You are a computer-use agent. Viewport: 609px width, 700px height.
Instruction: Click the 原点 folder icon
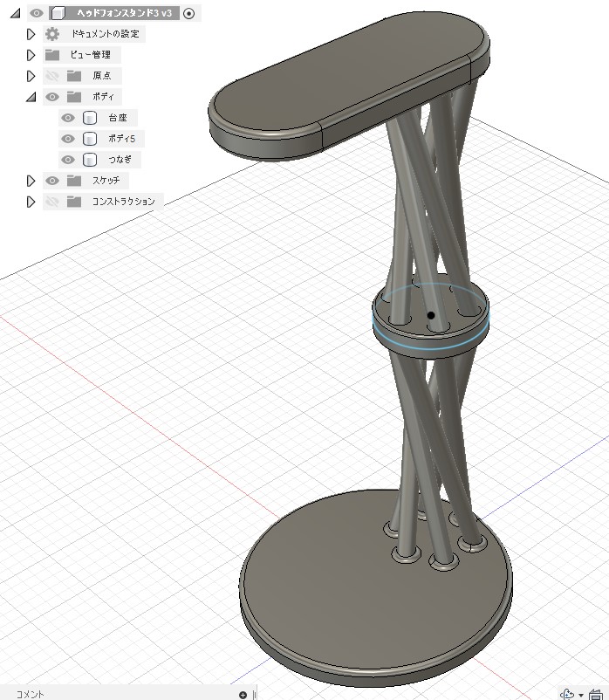74,76
